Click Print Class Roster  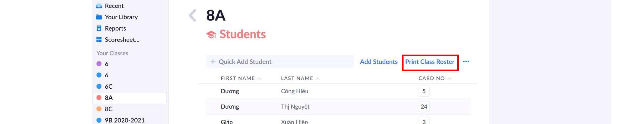[429, 62]
